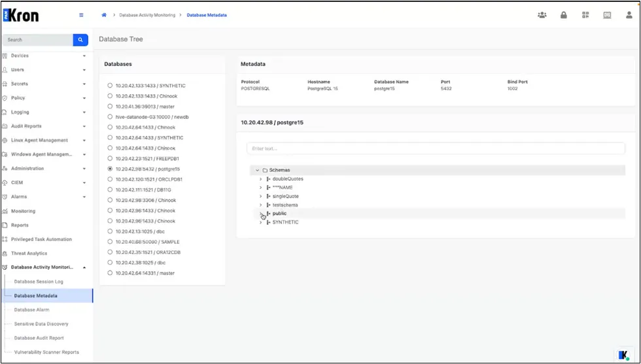Open the QR code icon in header
The image size is (641, 364).
tap(585, 15)
